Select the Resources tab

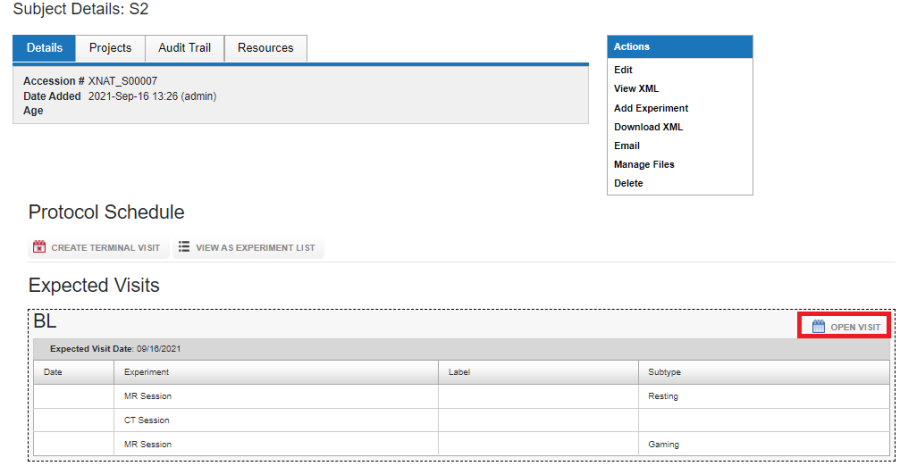coord(265,48)
